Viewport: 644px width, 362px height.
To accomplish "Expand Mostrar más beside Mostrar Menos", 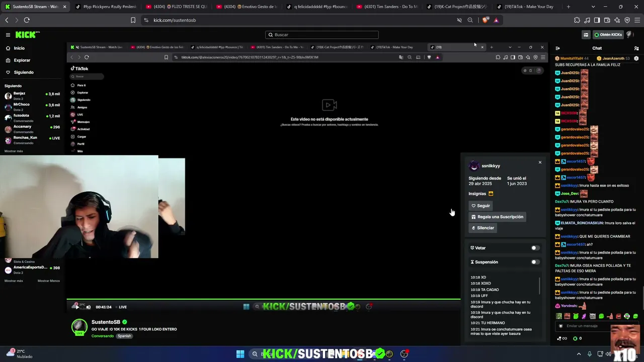I will [x=14, y=281].
